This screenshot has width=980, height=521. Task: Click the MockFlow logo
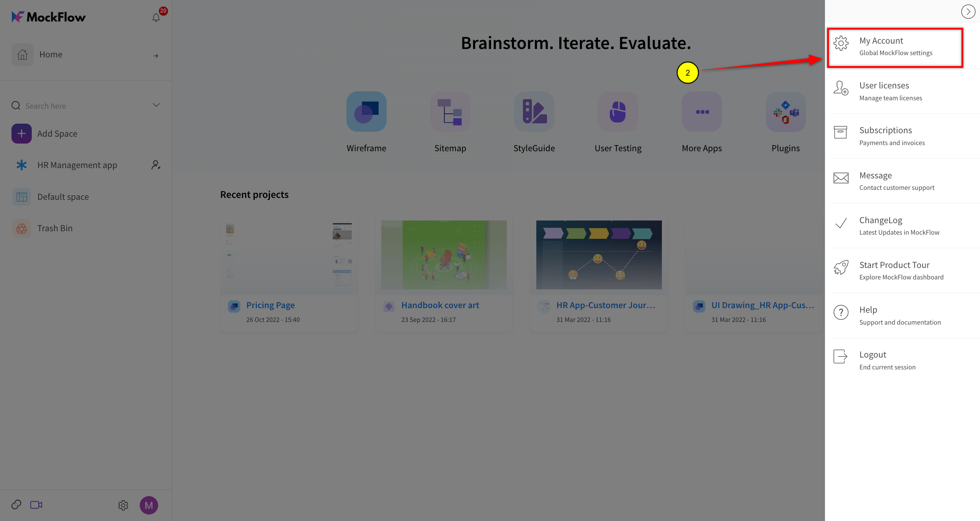[49, 17]
